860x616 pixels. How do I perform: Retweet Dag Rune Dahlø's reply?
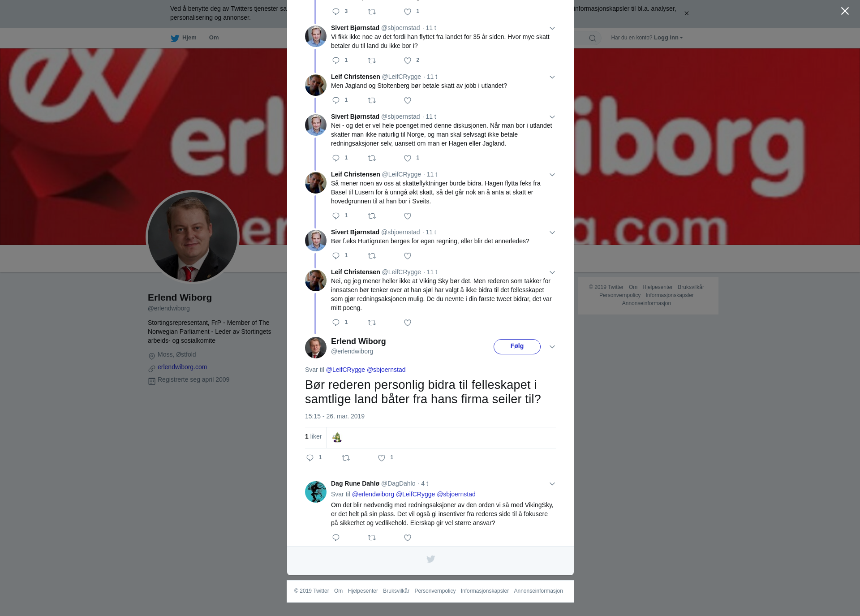(372, 538)
